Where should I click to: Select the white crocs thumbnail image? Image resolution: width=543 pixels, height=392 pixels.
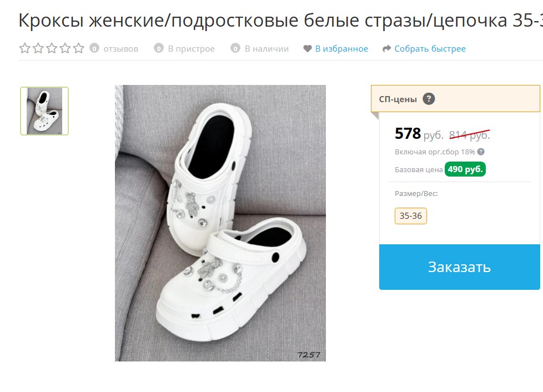(x=44, y=111)
